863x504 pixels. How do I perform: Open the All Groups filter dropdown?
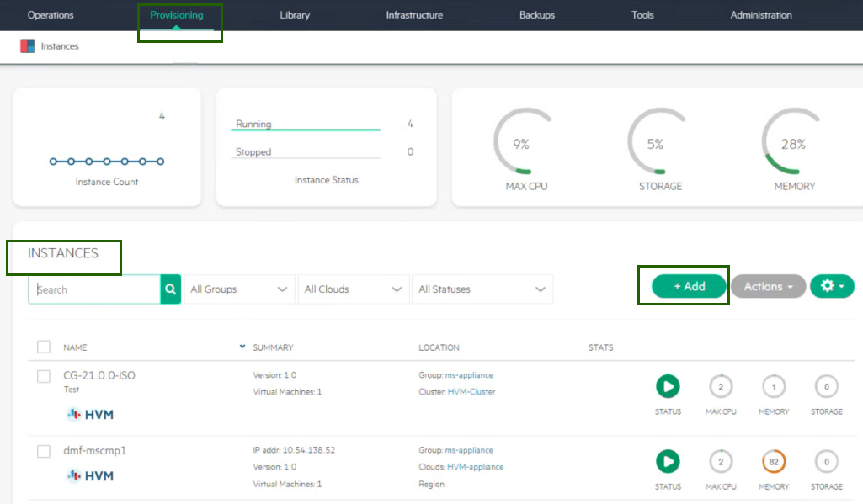click(x=239, y=289)
